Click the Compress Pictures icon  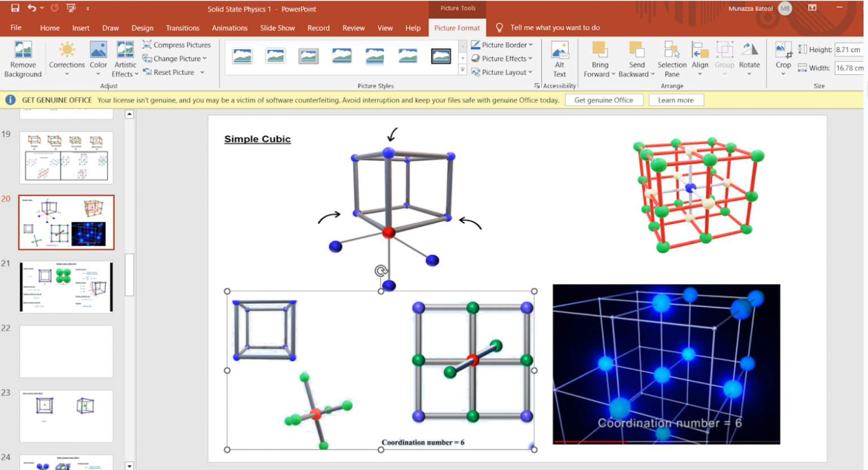(147, 45)
